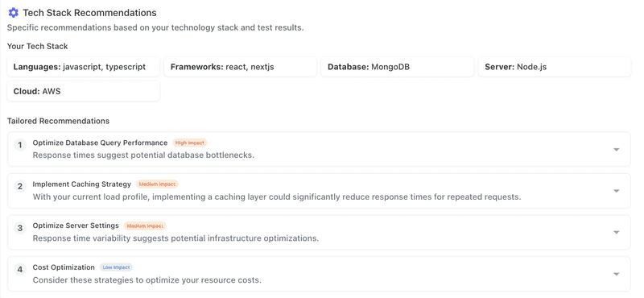Viewport: 644px width, 298px height.
Task: Select the Frameworks react, nextjs card
Action: coord(240,67)
